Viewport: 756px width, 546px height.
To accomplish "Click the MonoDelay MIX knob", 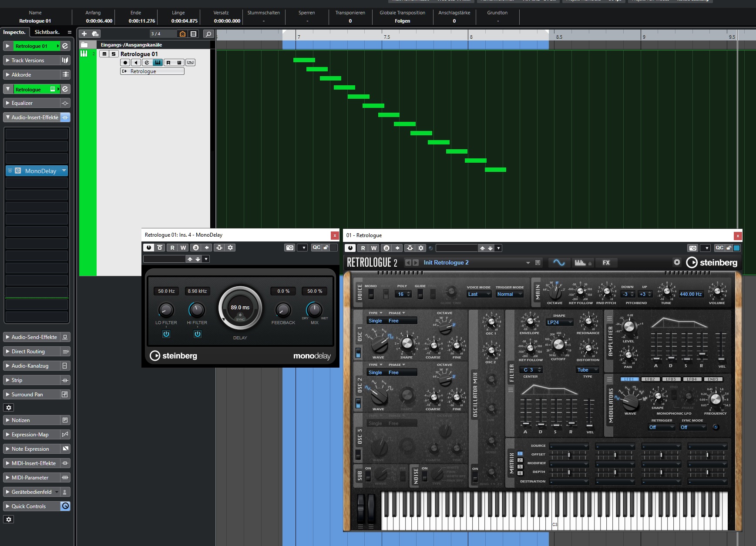I will [x=314, y=309].
